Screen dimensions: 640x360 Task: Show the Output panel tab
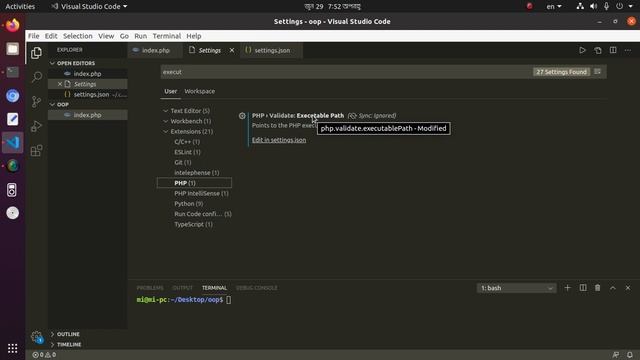[x=182, y=288]
